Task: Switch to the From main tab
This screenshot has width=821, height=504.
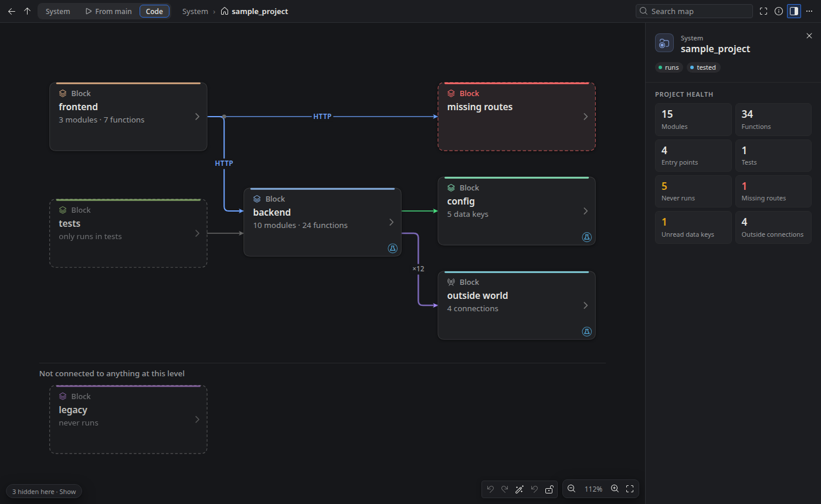Action: point(108,11)
